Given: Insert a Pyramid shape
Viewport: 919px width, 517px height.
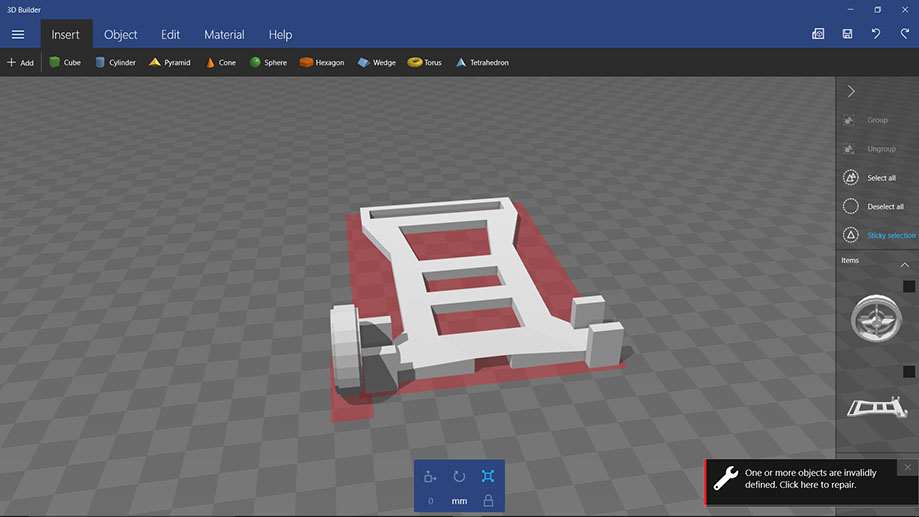Looking at the screenshot, I should pos(170,62).
